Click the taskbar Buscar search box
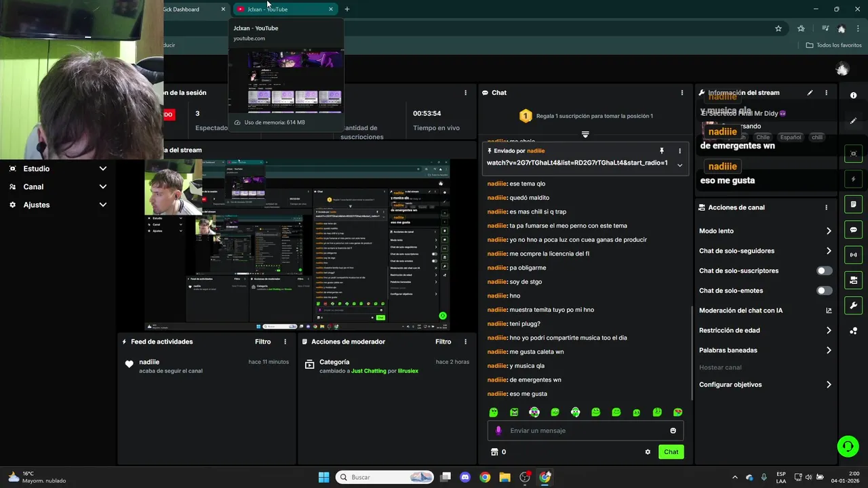This screenshot has height=488, width=868. [x=384, y=477]
